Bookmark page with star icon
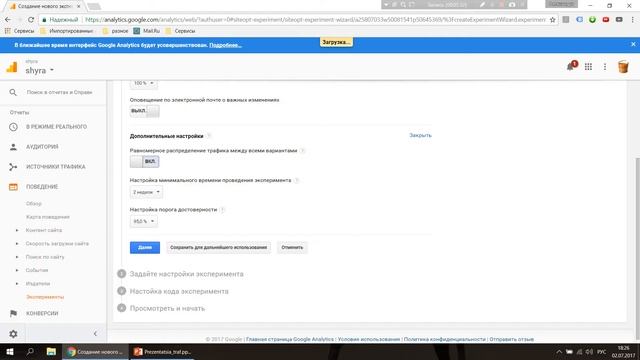This screenshot has width=640, height=360. click(x=553, y=20)
